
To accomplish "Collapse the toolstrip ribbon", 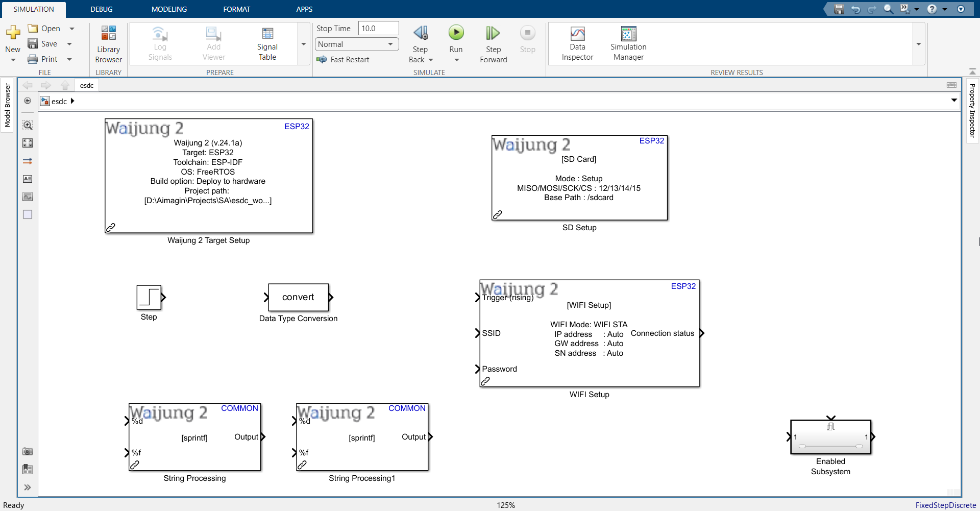I will [972, 71].
